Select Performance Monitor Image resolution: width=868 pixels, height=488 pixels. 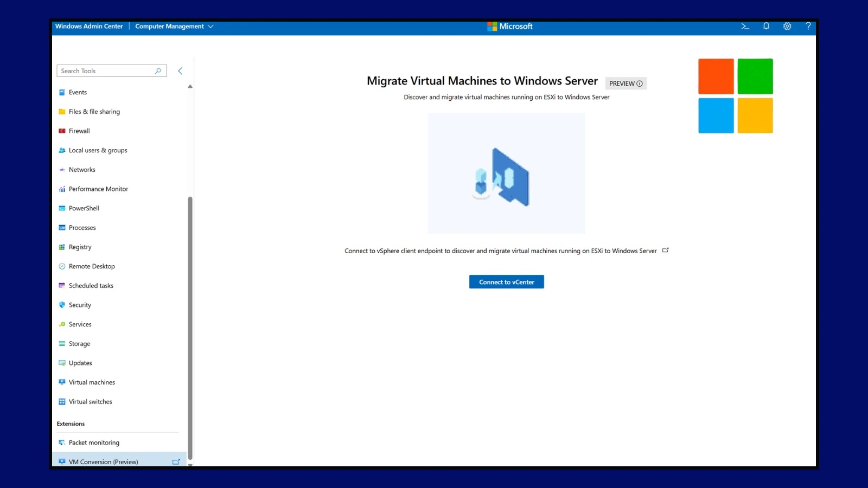tap(98, 189)
